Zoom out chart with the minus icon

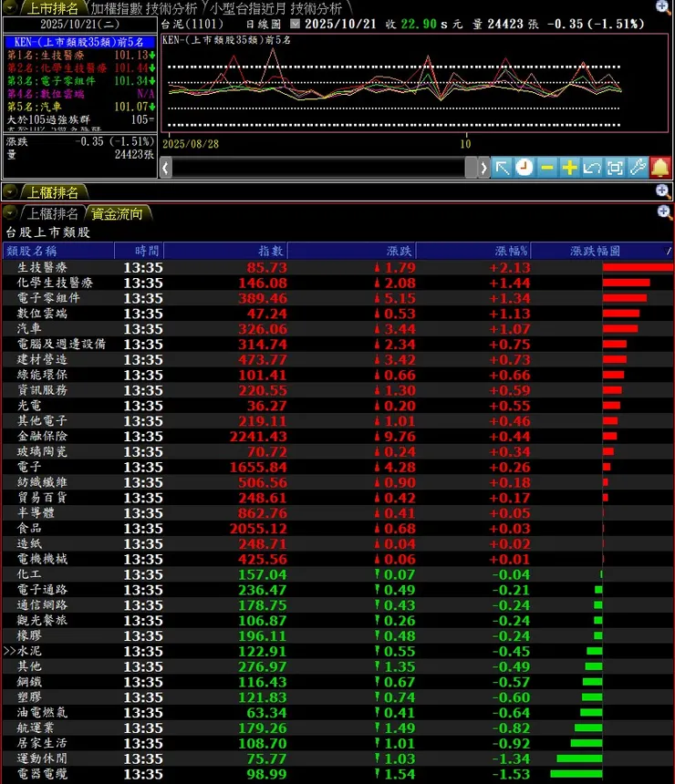pyautogui.click(x=547, y=168)
